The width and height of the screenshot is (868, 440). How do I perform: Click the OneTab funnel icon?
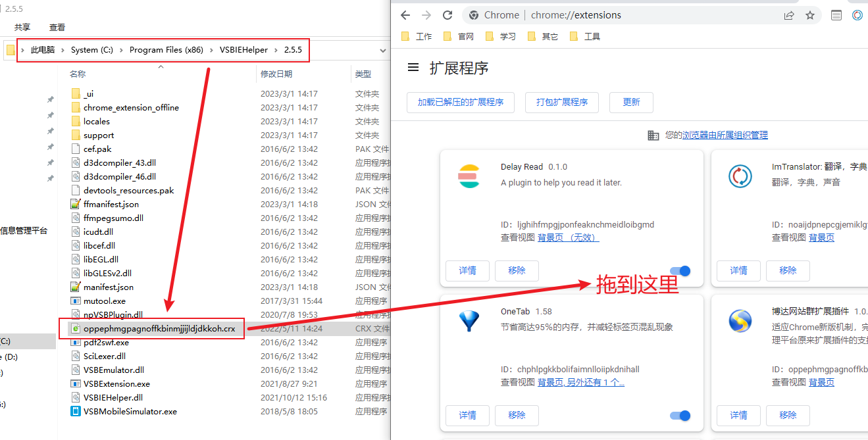point(469,321)
